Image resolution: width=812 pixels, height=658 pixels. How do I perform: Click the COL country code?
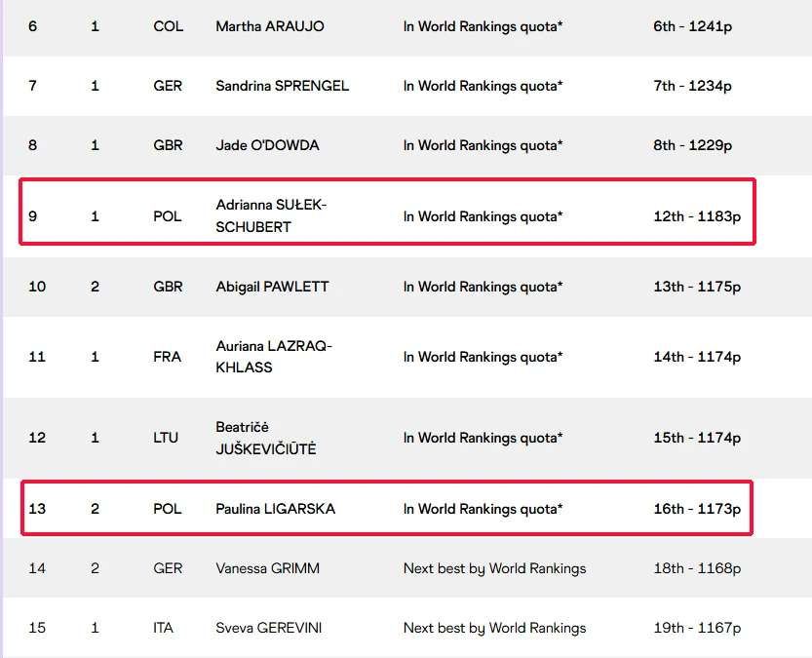pos(168,26)
